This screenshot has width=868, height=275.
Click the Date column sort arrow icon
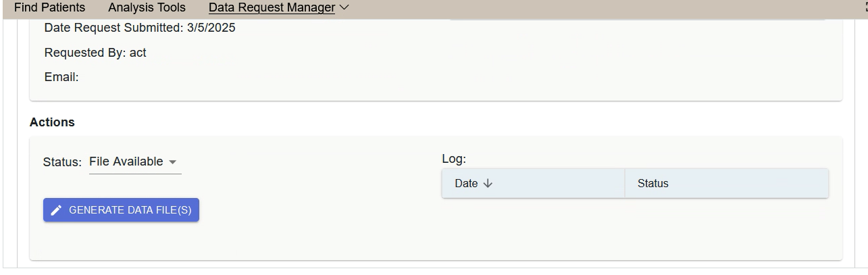click(488, 183)
